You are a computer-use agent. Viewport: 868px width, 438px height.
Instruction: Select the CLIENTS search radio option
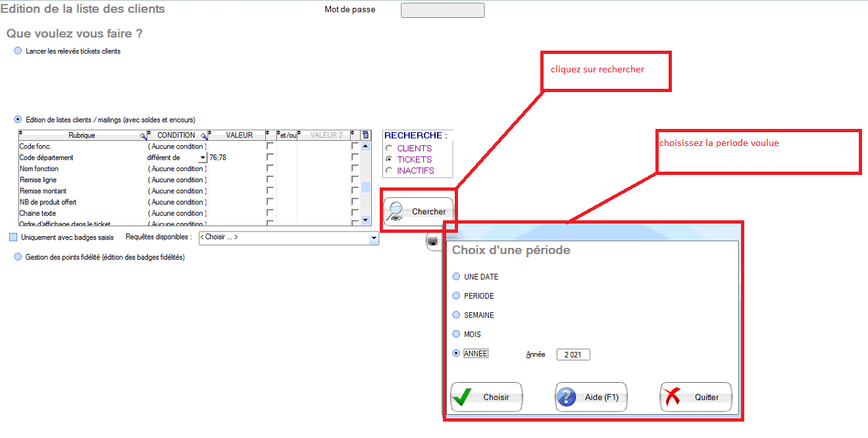(389, 149)
